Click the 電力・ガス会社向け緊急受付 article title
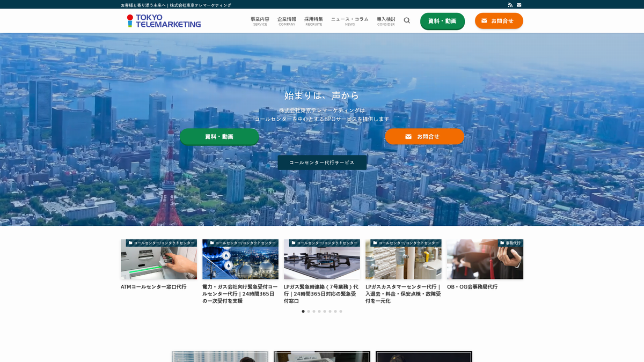The width and height of the screenshot is (644, 362). (x=240, y=294)
